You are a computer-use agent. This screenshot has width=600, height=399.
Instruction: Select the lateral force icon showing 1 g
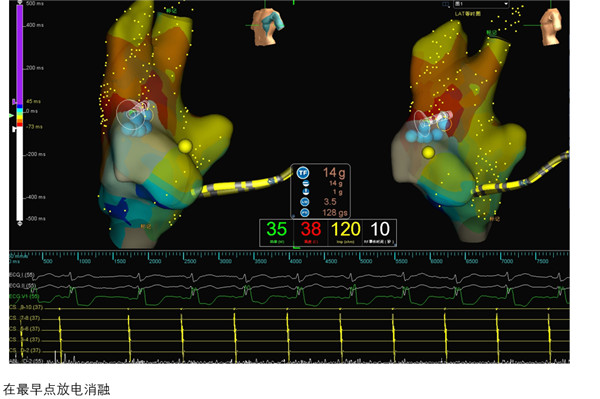(306, 191)
